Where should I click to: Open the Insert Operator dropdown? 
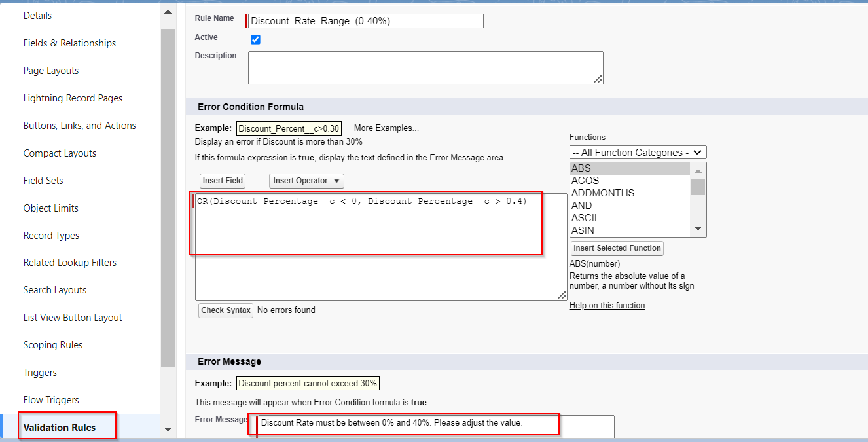pyautogui.click(x=306, y=181)
